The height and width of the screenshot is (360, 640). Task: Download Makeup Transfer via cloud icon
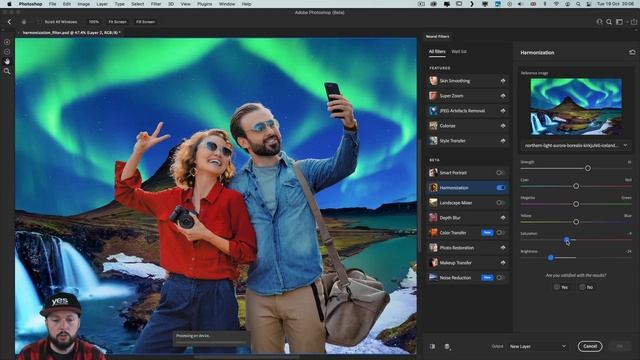click(x=503, y=263)
